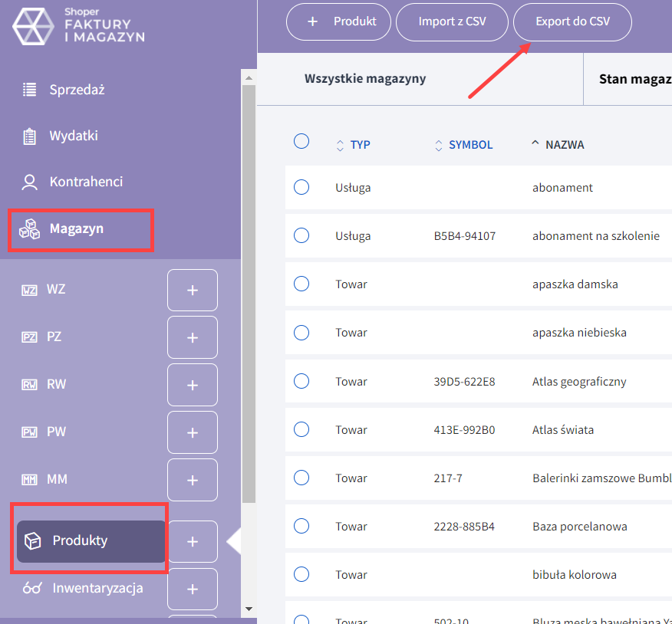Add a new PZ document with plus

(x=192, y=337)
